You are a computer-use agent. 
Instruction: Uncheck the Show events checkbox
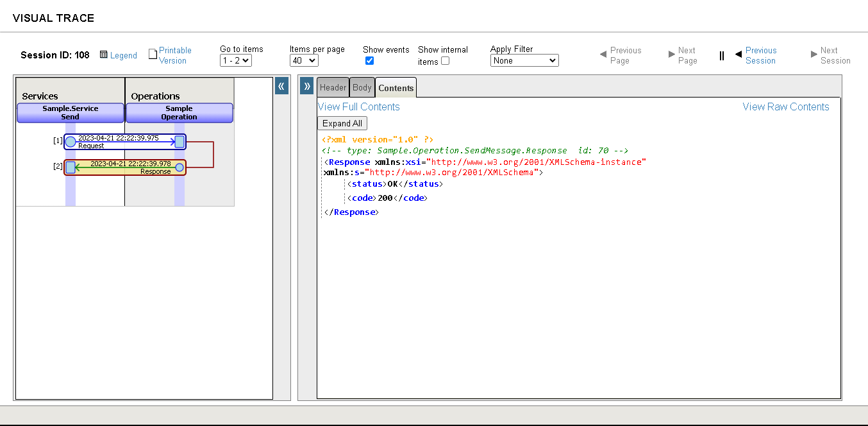[369, 61]
